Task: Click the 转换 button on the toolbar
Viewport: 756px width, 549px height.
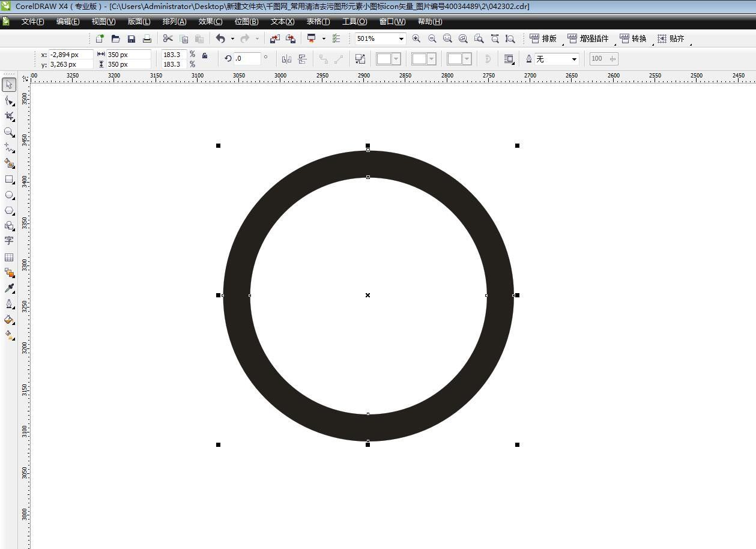Action: click(x=634, y=38)
